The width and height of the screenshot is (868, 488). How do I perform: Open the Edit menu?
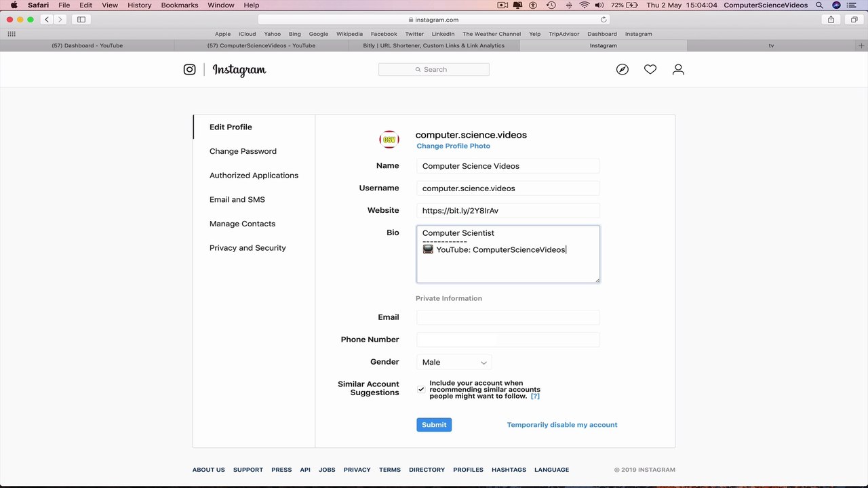[x=85, y=5]
